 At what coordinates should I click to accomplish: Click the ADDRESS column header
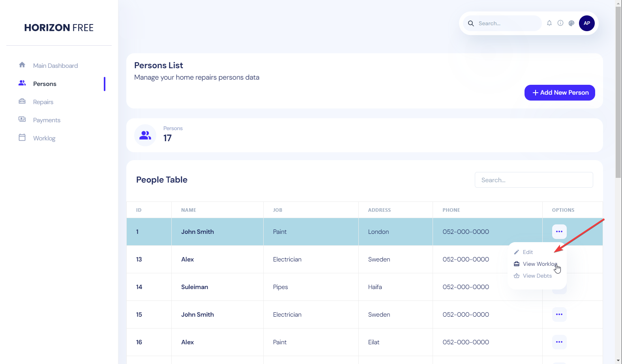(x=379, y=210)
